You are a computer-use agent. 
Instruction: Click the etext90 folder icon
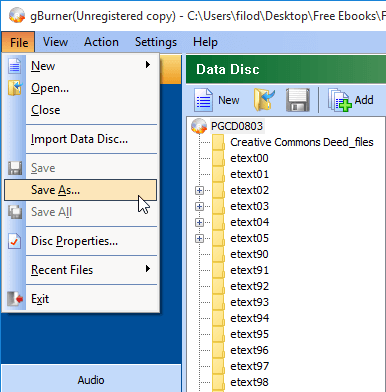click(218, 254)
